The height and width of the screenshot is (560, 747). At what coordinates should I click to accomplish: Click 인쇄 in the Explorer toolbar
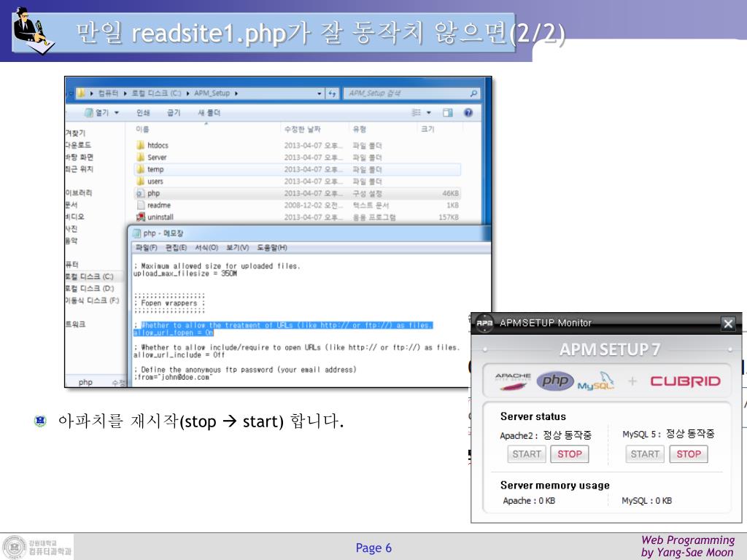tap(143, 113)
